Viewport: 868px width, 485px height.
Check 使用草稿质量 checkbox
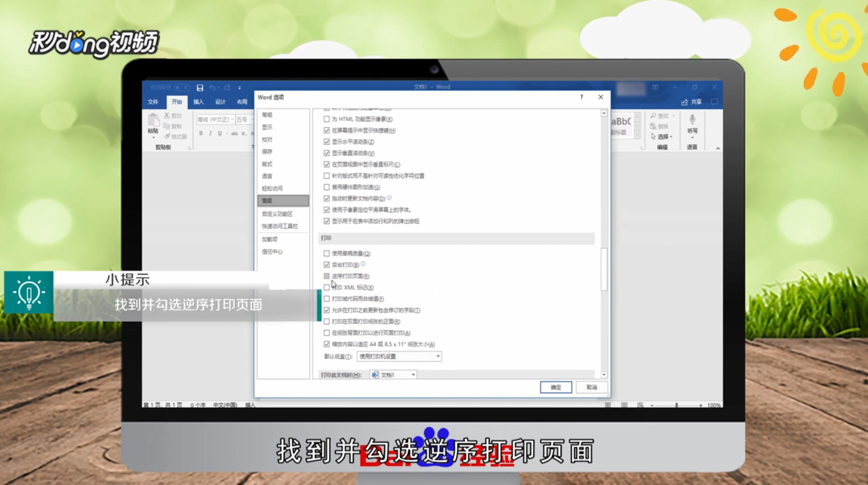(327, 253)
